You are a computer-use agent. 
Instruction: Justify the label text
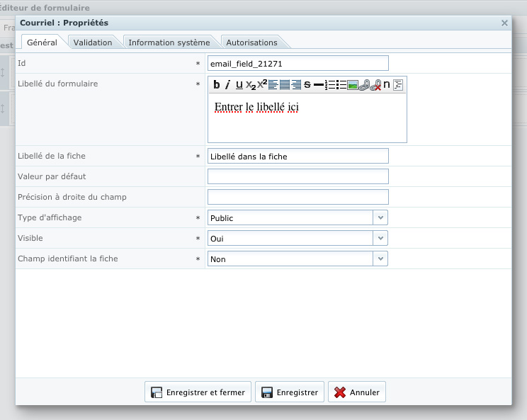pyautogui.click(x=284, y=85)
